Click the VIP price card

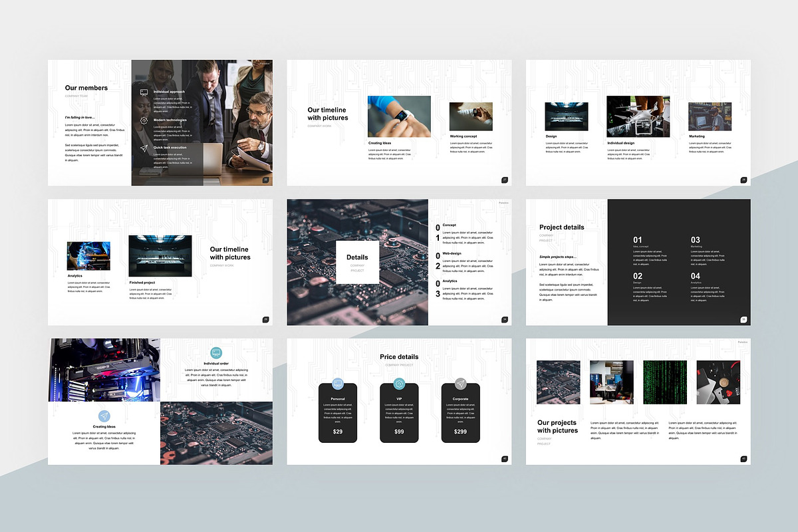click(x=399, y=413)
